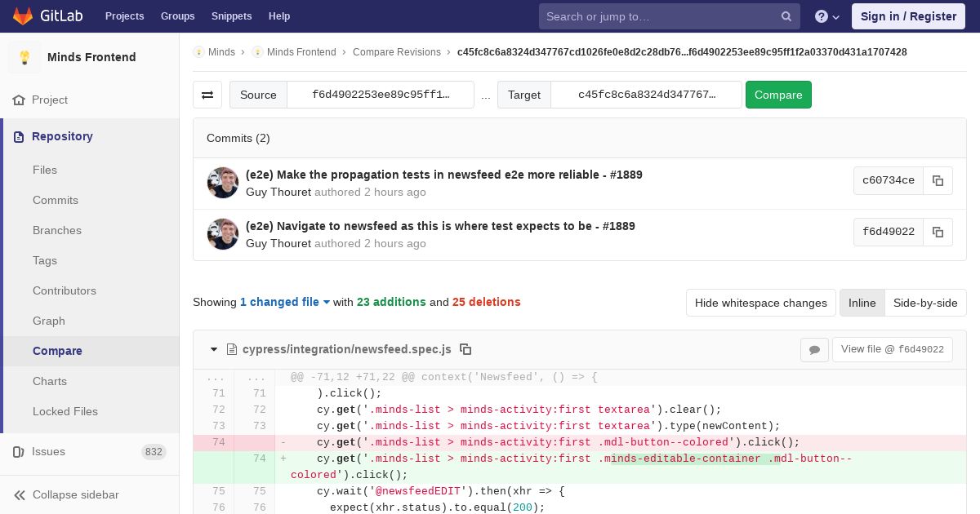
Task: Switch diff view to Inline
Action: click(x=862, y=303)
